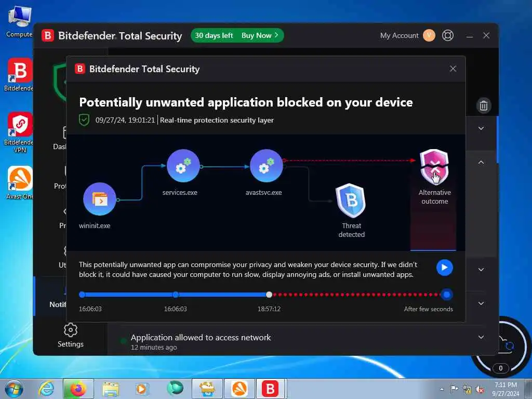This screenshot has width=532, height=399.
Task: Close the Bitdefender main window
Action: click(x=486, y=36)
